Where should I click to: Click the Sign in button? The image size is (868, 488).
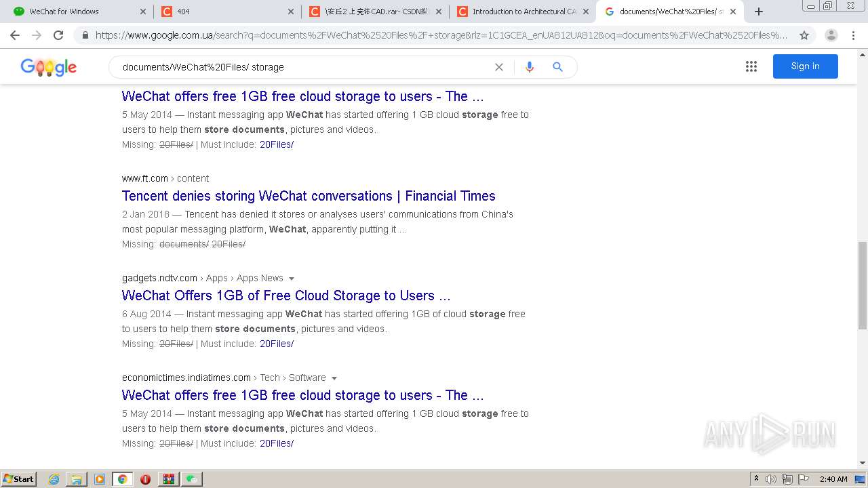[805, 66]
